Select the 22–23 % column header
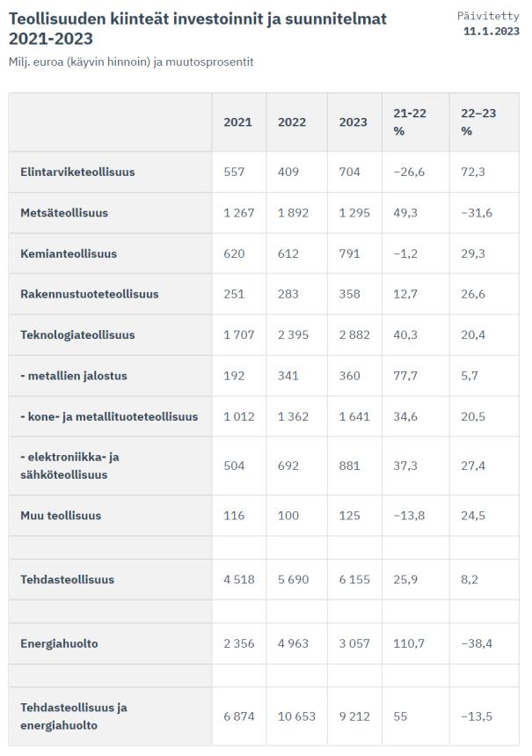Image resolution: width=532 pixels, height=756 pixels. 479,122
